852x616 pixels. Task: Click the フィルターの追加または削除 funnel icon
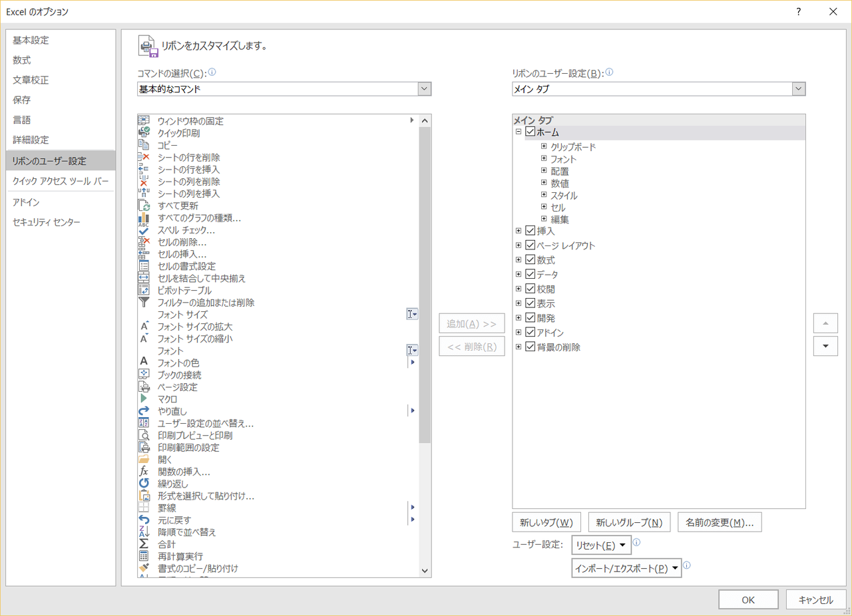144,302
